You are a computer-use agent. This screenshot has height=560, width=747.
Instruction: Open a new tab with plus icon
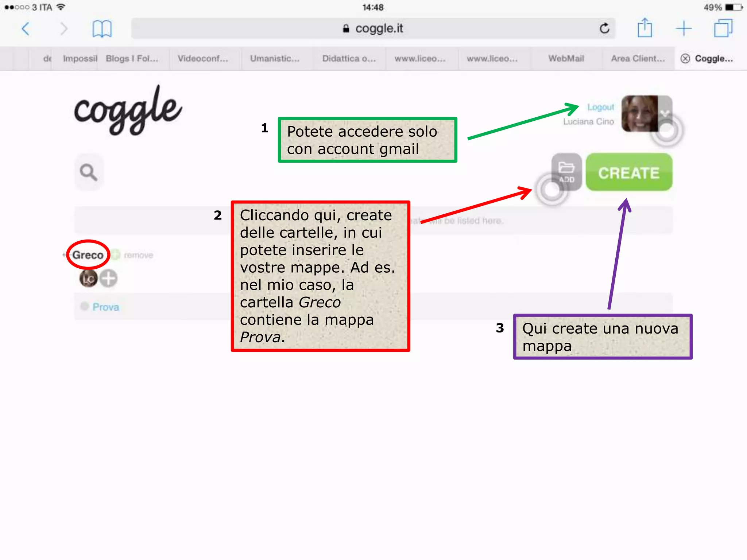click(684, 28)
